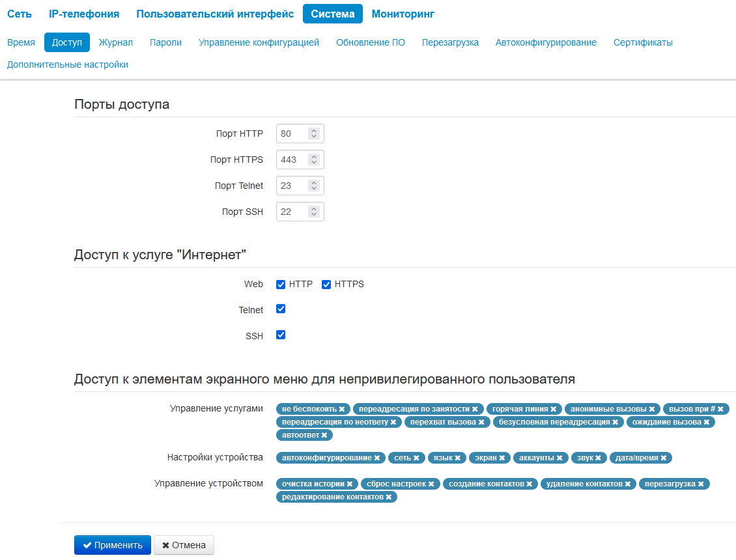The height and width of the screenshot is (560, 736).
Task: Remove the 'переадресация по неответу' tag
Action: point(393,423)
